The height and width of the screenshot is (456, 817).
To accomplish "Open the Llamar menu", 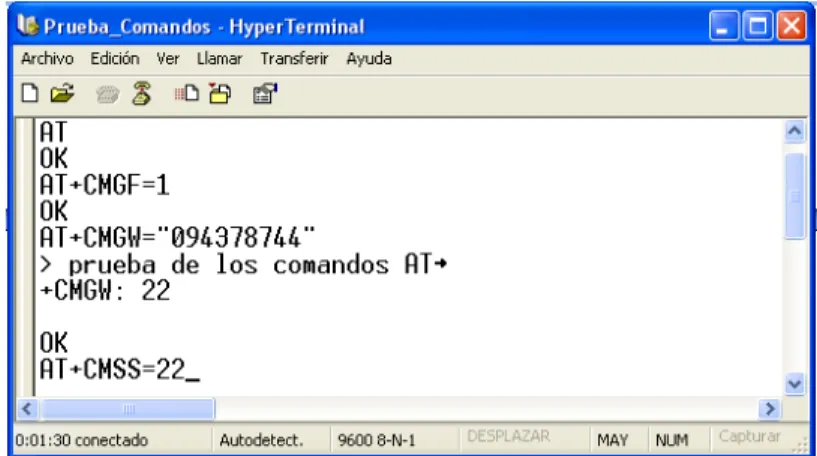I will 219,59.
